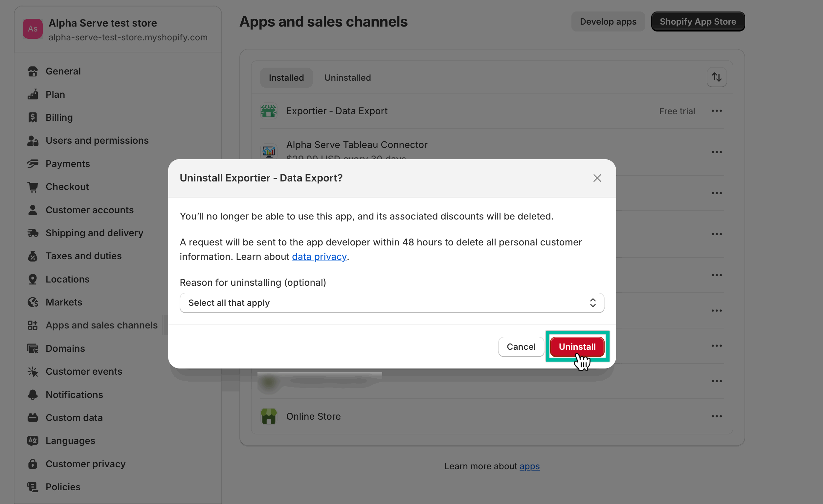Click the Customer privacy lock icon
823x504 pixels.
tap(33, 464)
